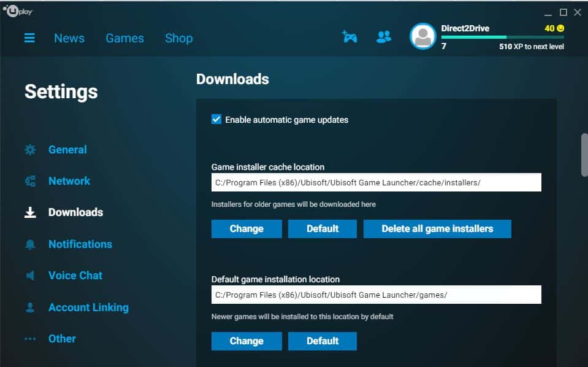Open Voice Chat settings section
Screen dimensions: 588x367
[x=75, y=276]
